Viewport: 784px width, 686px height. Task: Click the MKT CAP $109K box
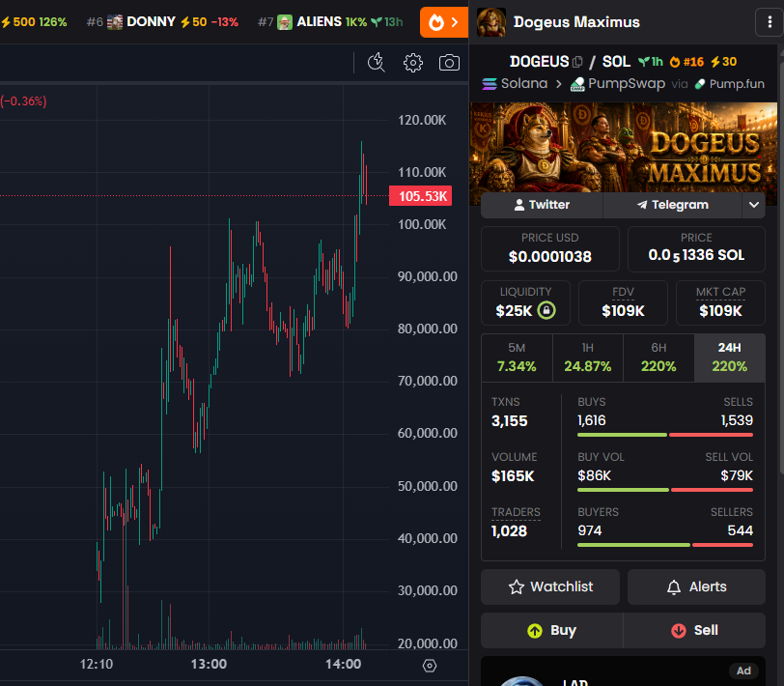(x=720, y=303)
